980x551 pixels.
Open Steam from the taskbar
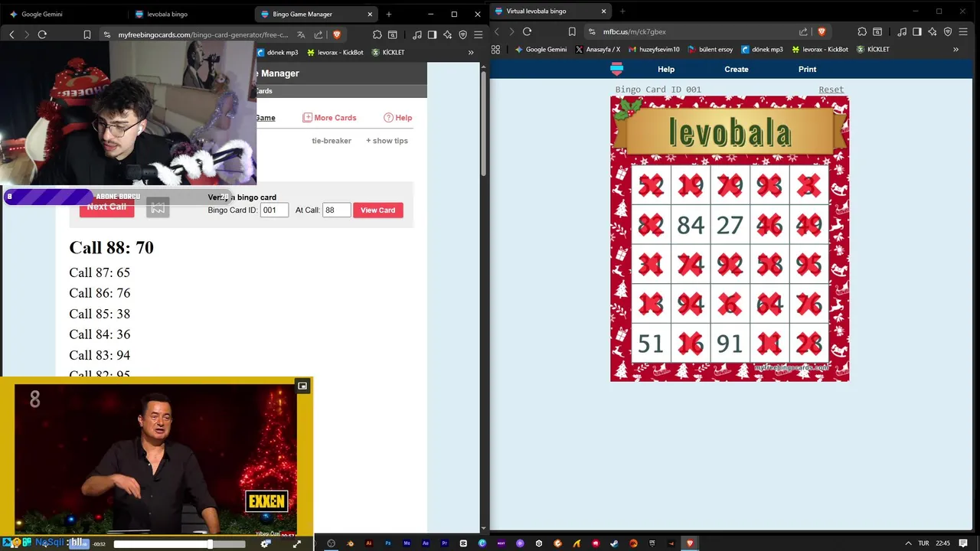(x=614, y=543)
